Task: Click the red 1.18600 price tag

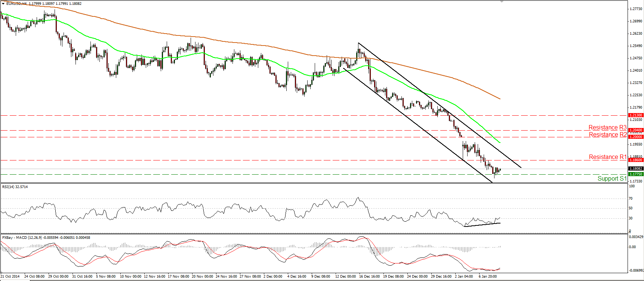Action: point(636,160)
